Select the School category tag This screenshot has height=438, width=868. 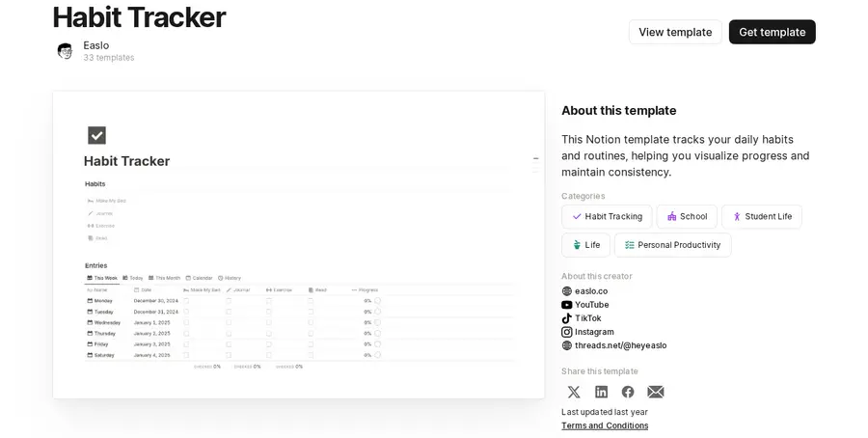(x=687, y=216)
